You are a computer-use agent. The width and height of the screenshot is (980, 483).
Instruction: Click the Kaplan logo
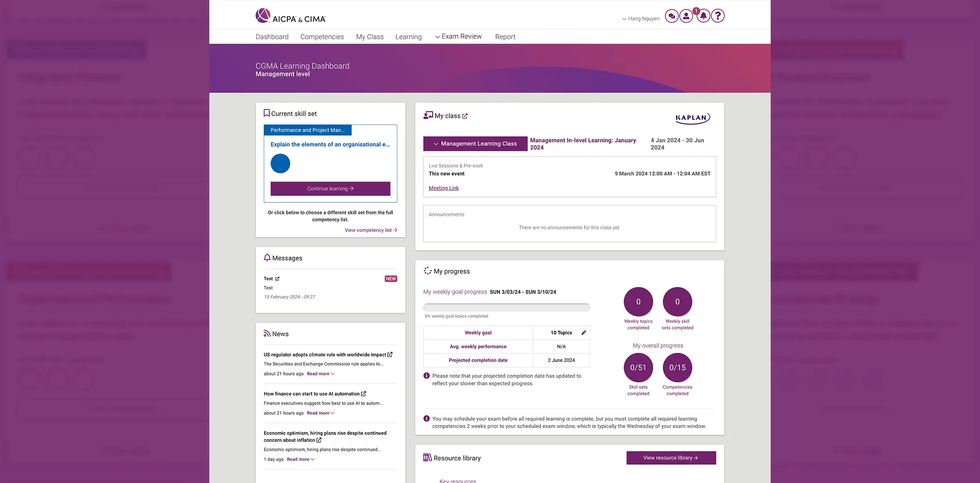pos(693,118)
